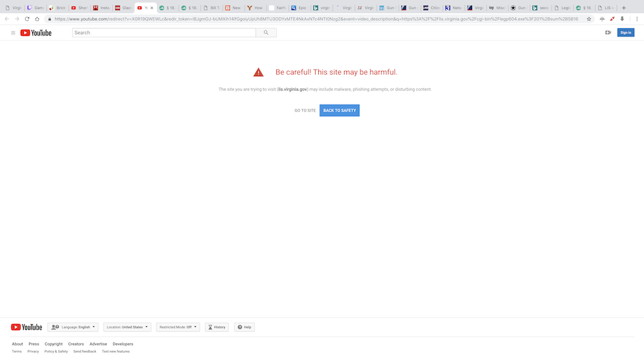Open the YouTube hamburger guide menu

coord(13,32)
